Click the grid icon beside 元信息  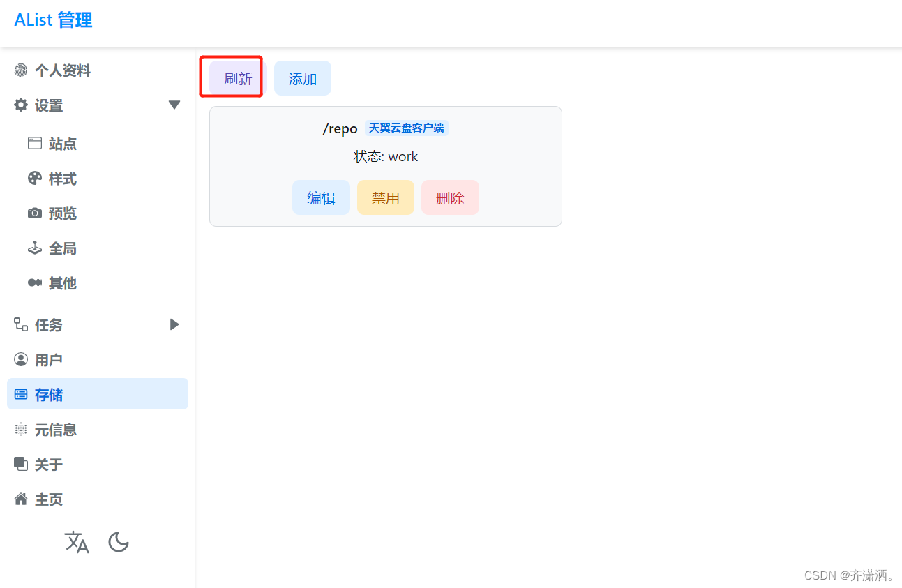click(x=21, y=430)
